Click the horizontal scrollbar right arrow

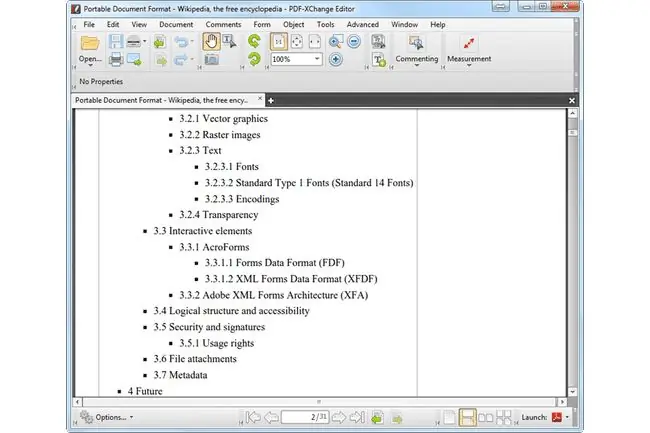pos(562,402)
